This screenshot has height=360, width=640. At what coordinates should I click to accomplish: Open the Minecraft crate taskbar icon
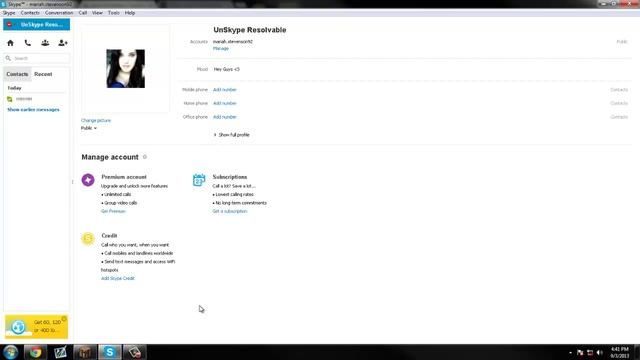pos(84,352)
